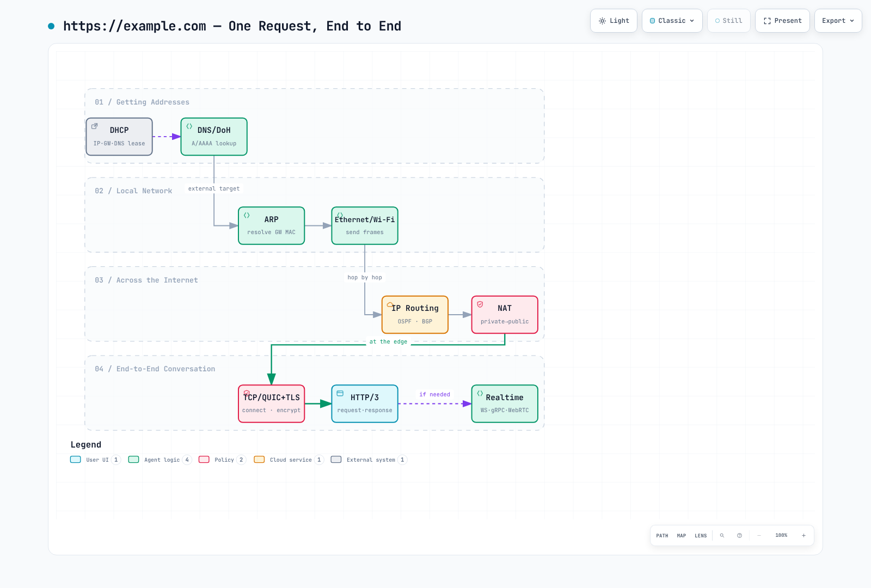
Task: Click the 'at the edge' edge label
Action: [388, 342]
